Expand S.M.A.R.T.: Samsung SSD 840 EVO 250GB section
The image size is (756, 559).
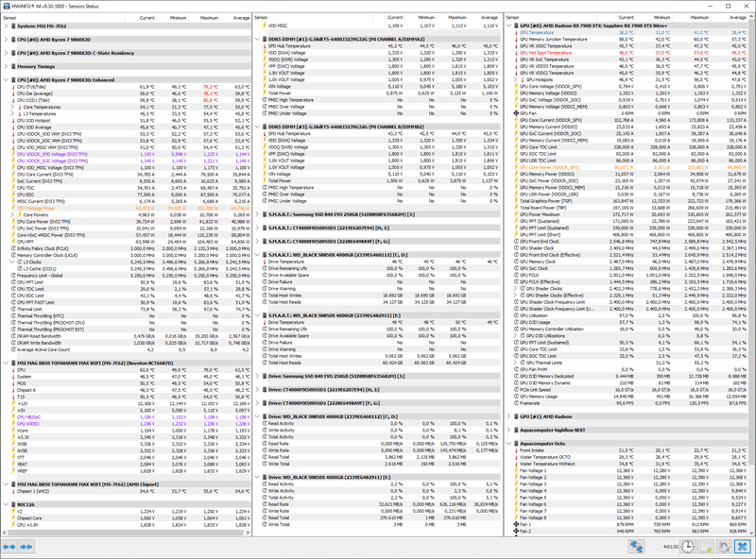point(257,214)
